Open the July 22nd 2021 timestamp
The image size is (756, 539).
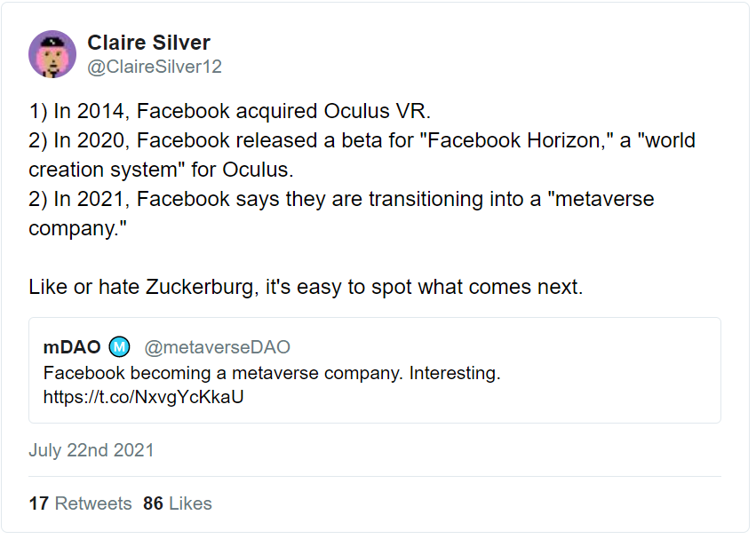(92, 450)
